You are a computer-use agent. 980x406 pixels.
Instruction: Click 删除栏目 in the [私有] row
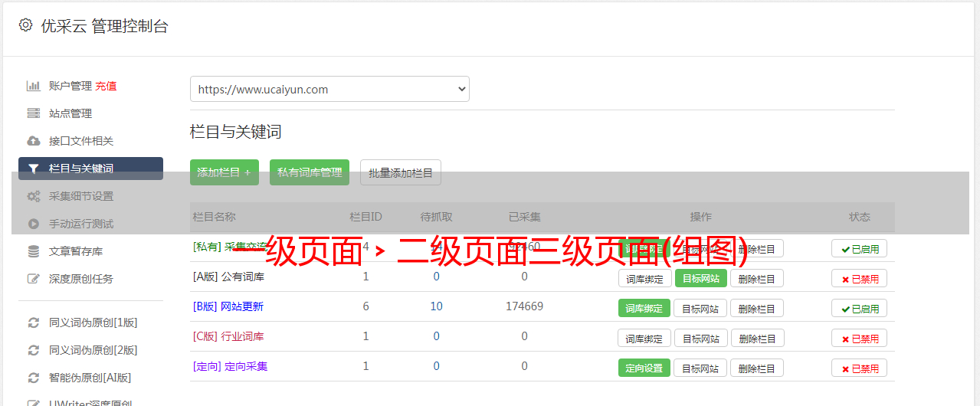click(757, 248)
